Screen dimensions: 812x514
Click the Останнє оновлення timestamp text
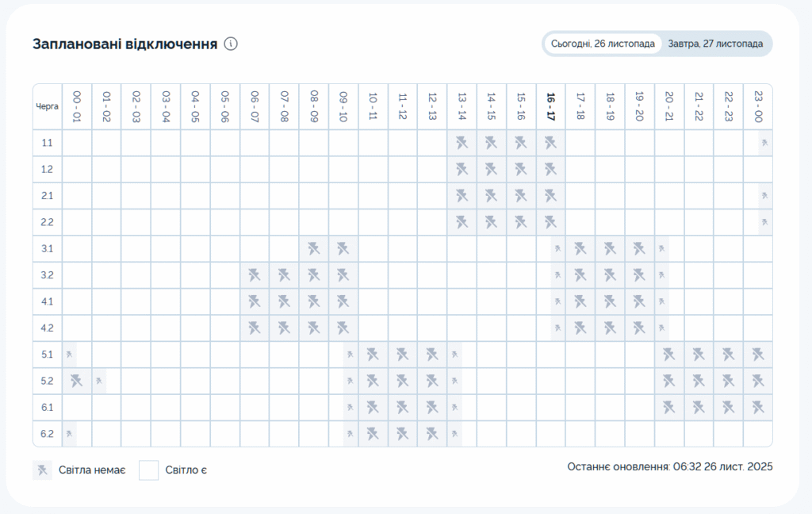(669, 466)
